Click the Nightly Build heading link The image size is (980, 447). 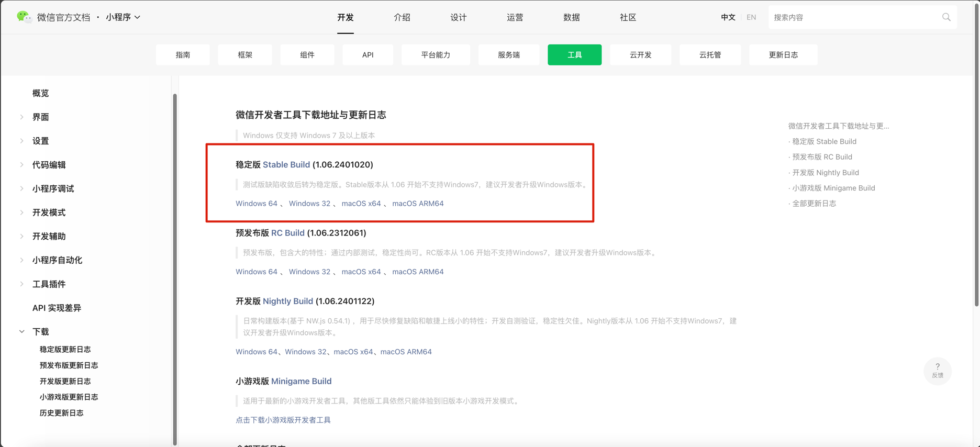point(288,301)
